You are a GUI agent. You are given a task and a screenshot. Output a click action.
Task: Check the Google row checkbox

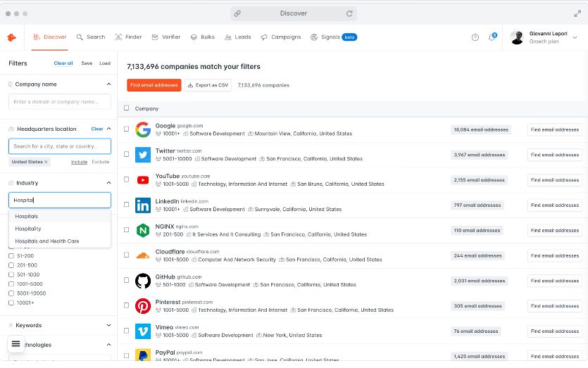[126, 129]
